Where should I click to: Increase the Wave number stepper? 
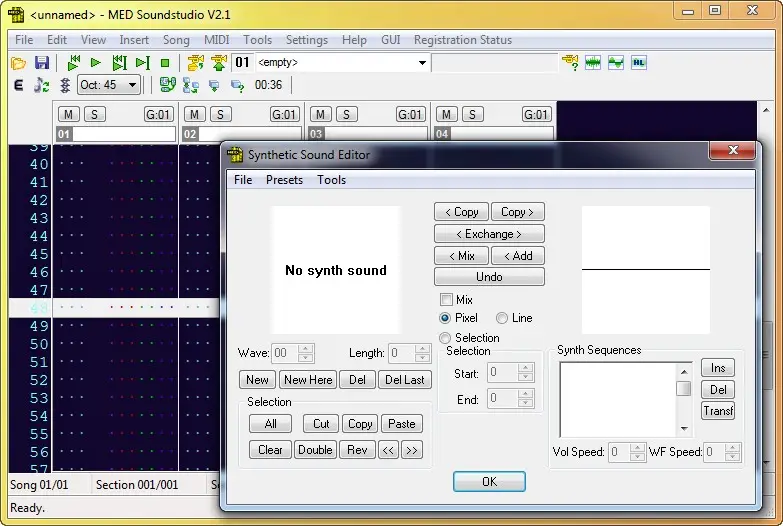point(305,349)
